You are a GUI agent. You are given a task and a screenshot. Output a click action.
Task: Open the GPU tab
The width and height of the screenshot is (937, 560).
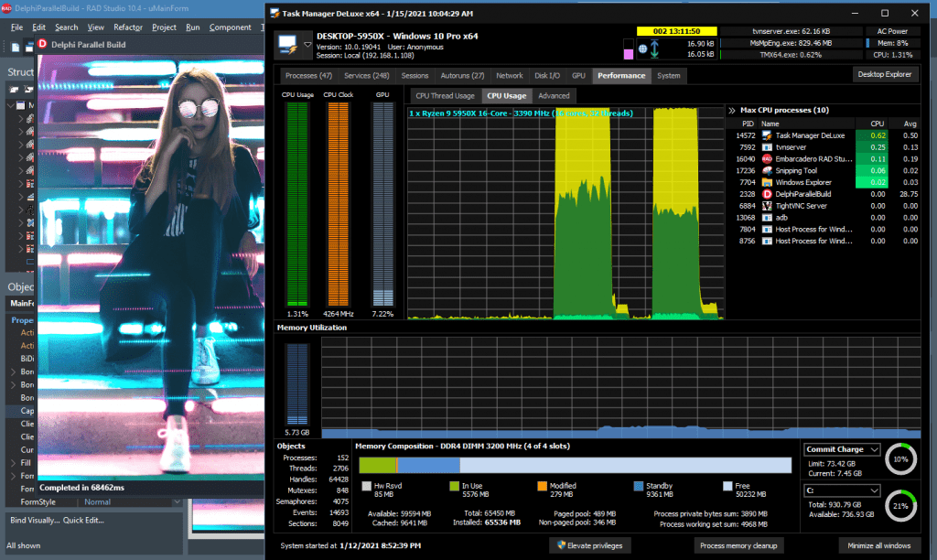point(578,76)
